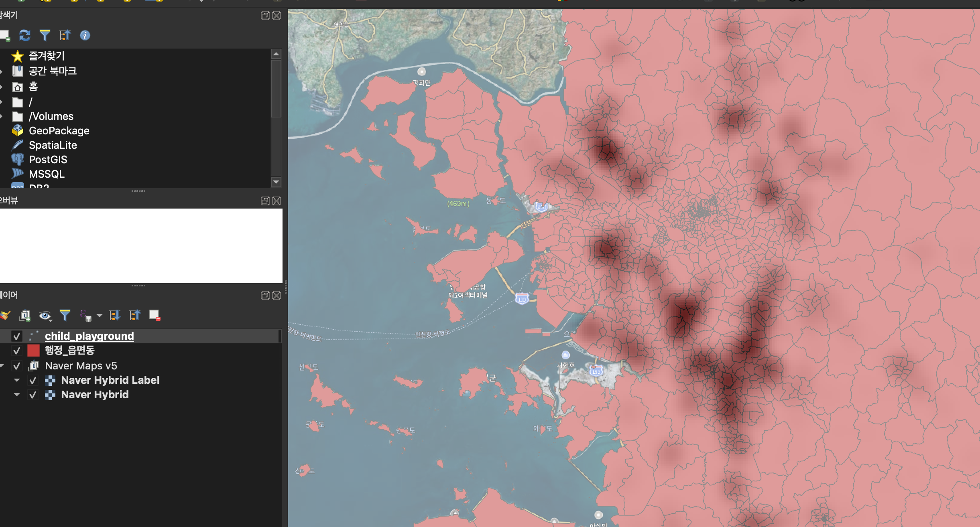Click the expand all layers icon
This screenshot has width=980, height=527.
[x=115, y=316]
